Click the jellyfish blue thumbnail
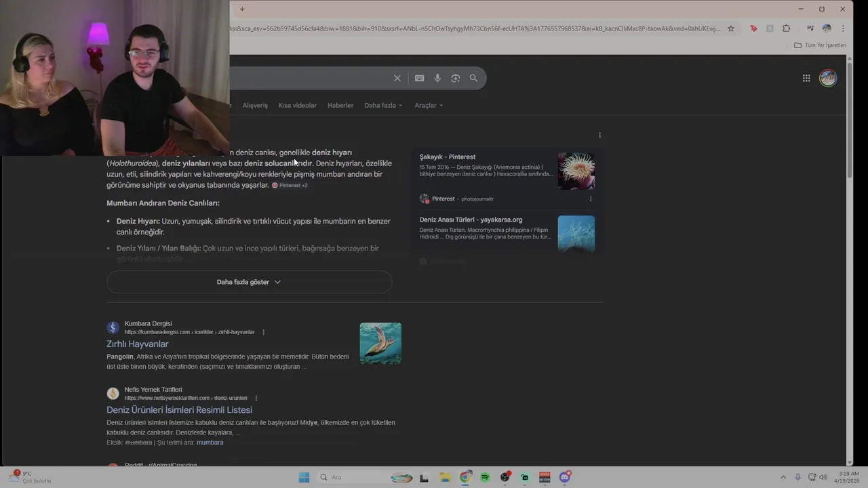Viewport: 868px width, 488px height. pyautogui.click(x=576, y=234)
